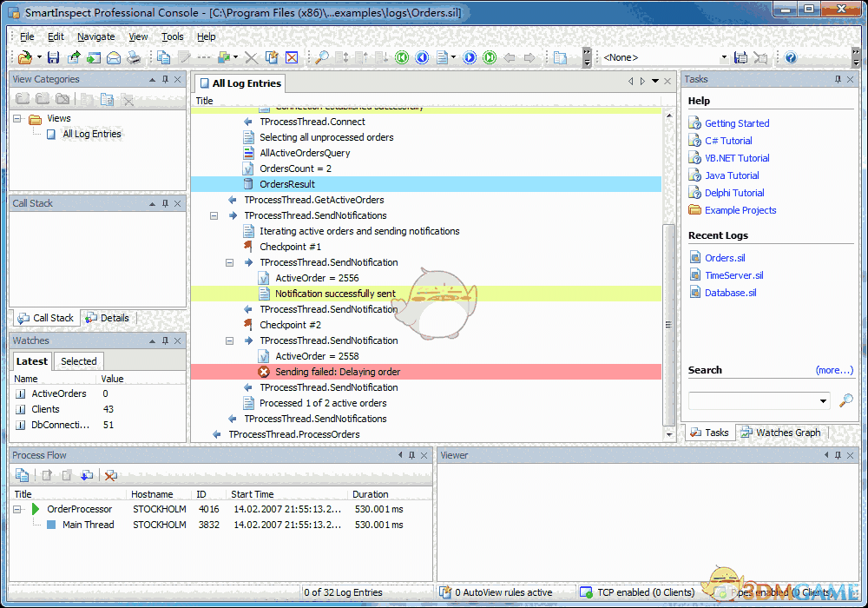Open the <None> dropdown in the toolbar
This screenshot has height=608, width=868.
click(723, 58)
